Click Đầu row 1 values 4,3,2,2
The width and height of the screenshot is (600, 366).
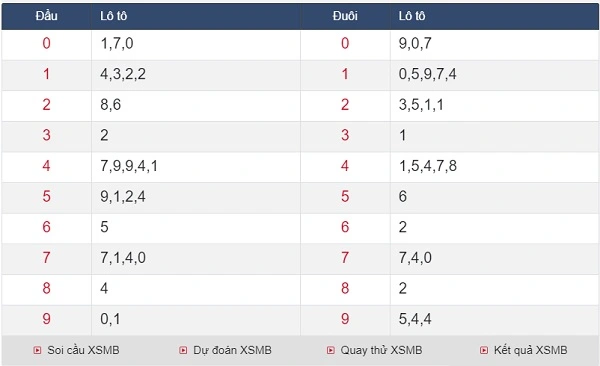(123, 74)
